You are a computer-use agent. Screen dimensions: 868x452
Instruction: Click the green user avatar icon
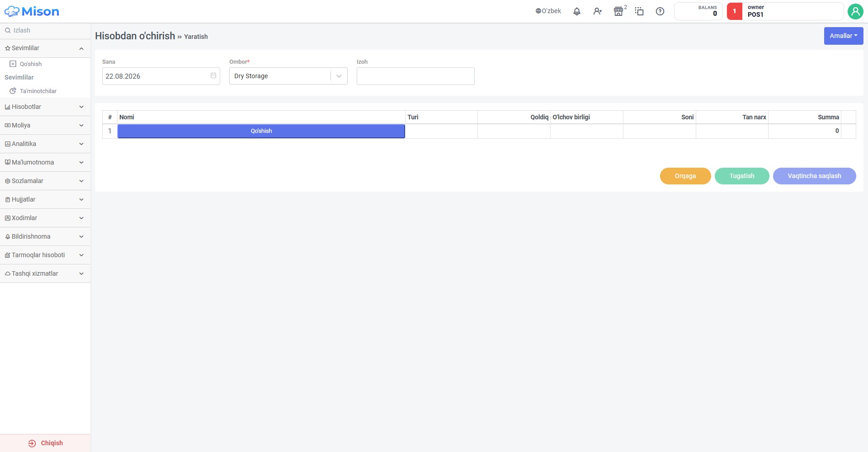tap(855, 11)
